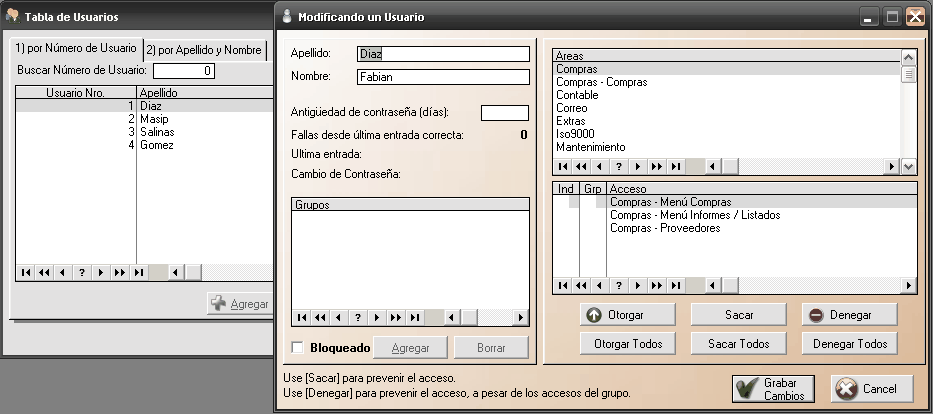Click the Apellido text field
This screenshot has height=414, width=933.
[x=442, y=54]
